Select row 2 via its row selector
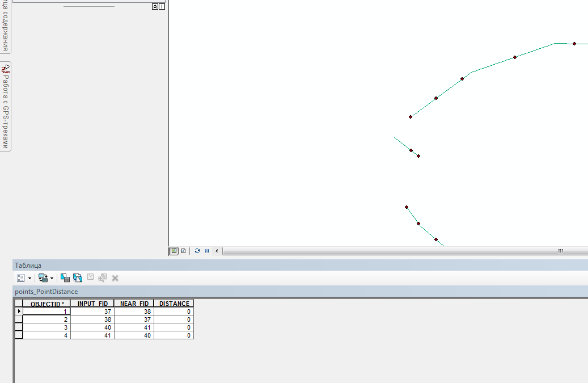Viewport: 588px width, 383px height. point(19,319)
